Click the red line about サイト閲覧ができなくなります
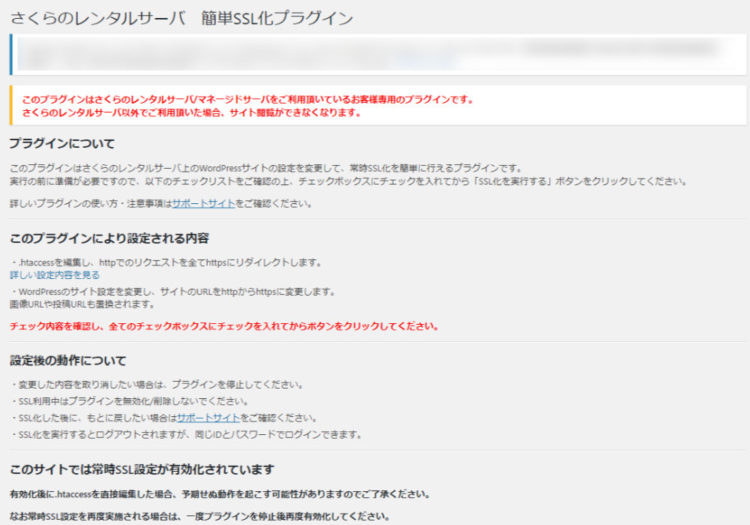This screenshot has width=750, height=525. (x=191, y=113)
